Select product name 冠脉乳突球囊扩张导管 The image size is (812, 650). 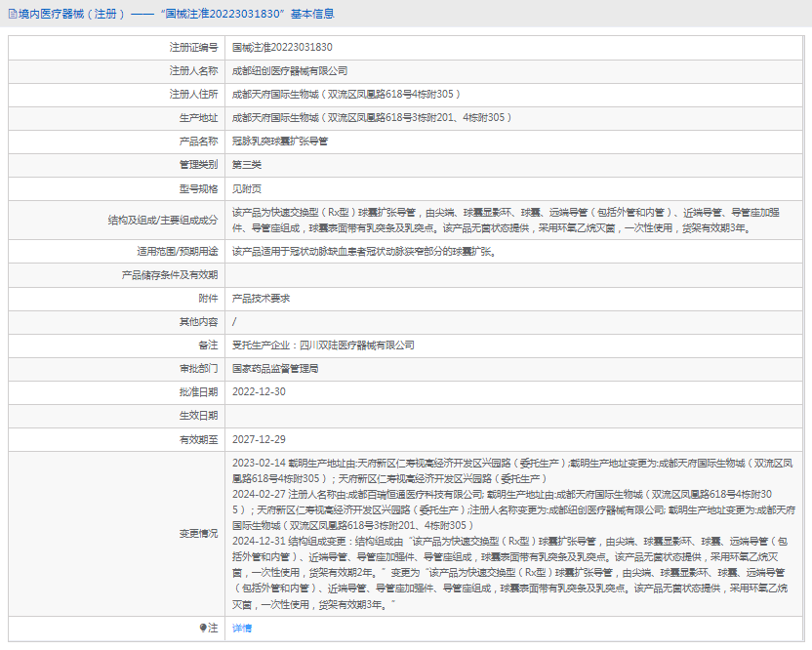[280, 141]
